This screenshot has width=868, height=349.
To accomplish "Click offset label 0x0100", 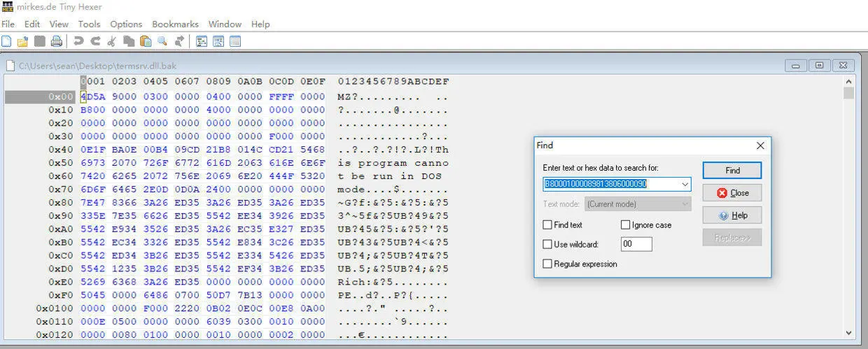I will [55, 309].
